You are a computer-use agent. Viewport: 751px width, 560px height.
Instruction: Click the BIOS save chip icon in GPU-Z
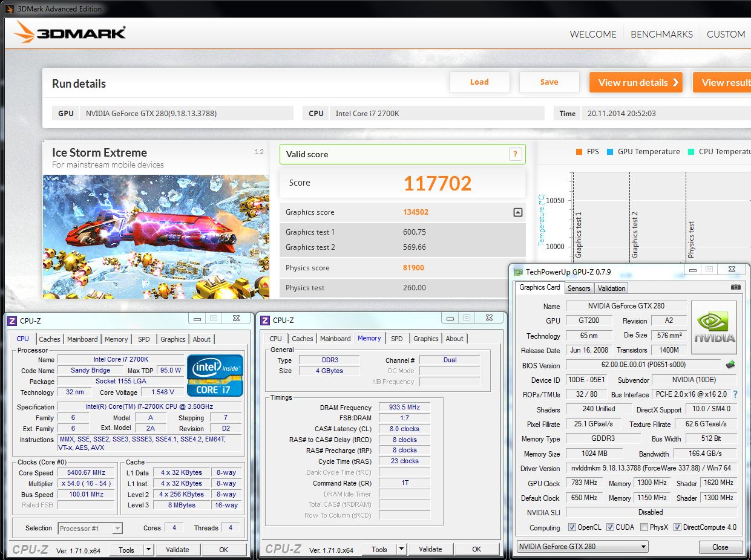tap(730, 365)
